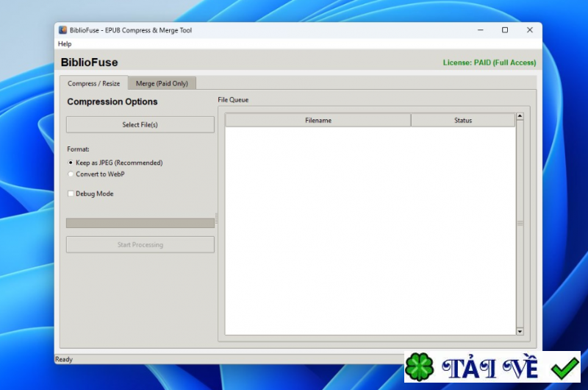588x390 pixels.
Task: Click the panel splitter handle beside progress bar
Action: 216,219
